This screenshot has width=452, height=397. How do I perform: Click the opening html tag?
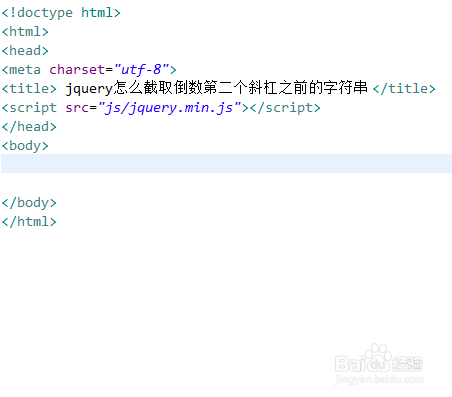(25, 32)
